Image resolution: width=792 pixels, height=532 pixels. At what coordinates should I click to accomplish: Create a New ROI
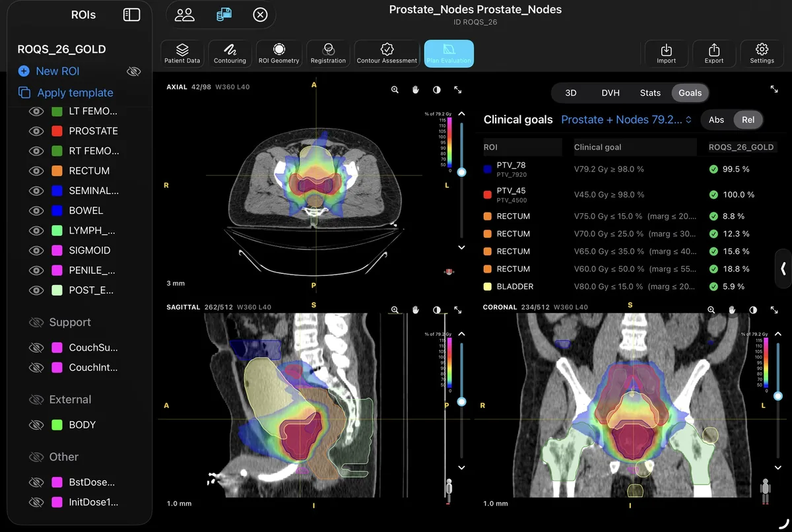coord(49,71)
